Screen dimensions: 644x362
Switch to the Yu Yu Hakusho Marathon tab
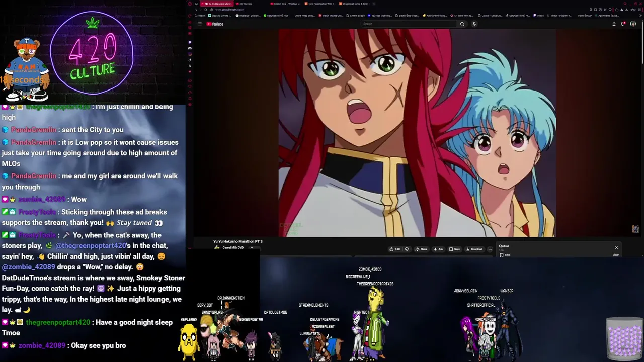(x=216, y=4)
